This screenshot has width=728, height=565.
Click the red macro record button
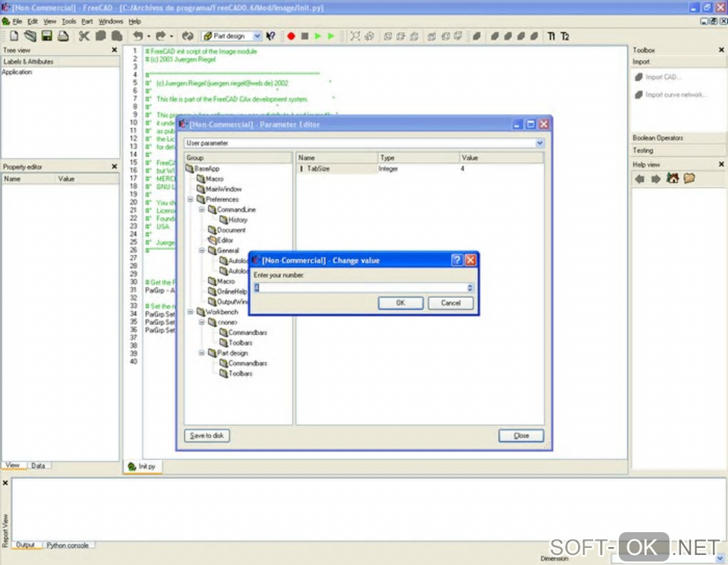coord(291,36)
